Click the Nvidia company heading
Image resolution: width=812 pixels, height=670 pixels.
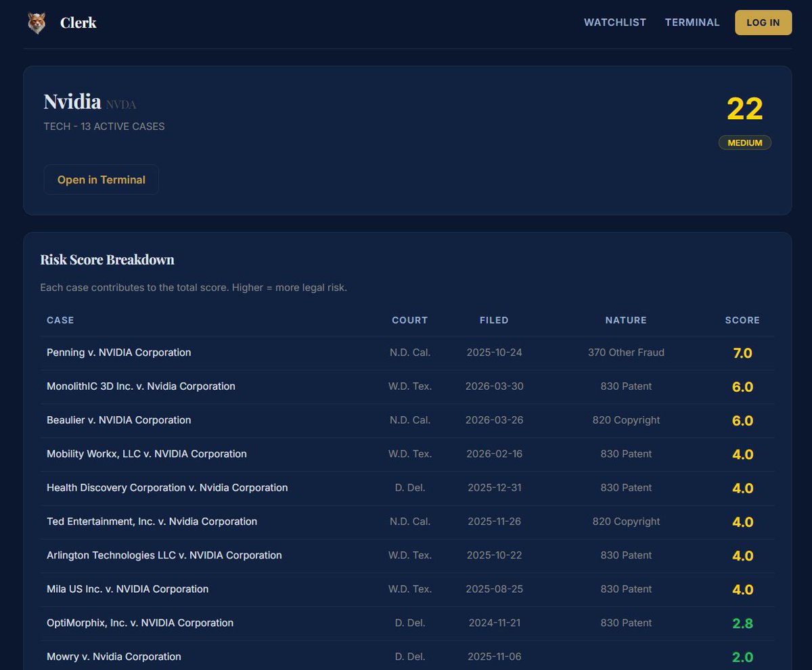pyautogui.click(x=72, y=102)
